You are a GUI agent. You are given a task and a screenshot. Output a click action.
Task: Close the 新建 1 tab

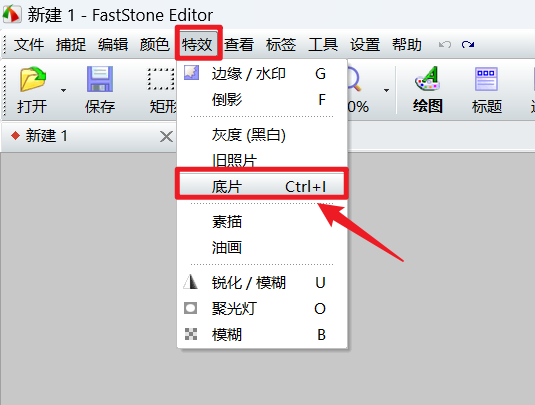166,137
